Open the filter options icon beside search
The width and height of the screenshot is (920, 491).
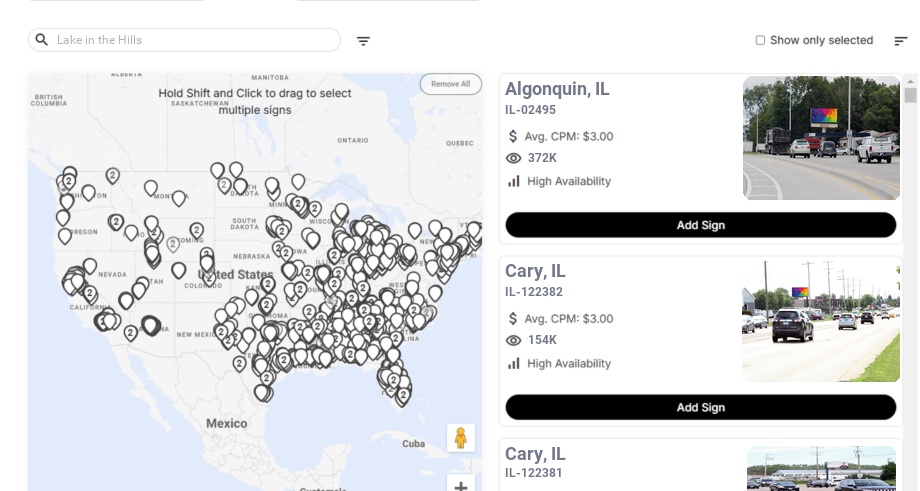click(x=363, y=41)
